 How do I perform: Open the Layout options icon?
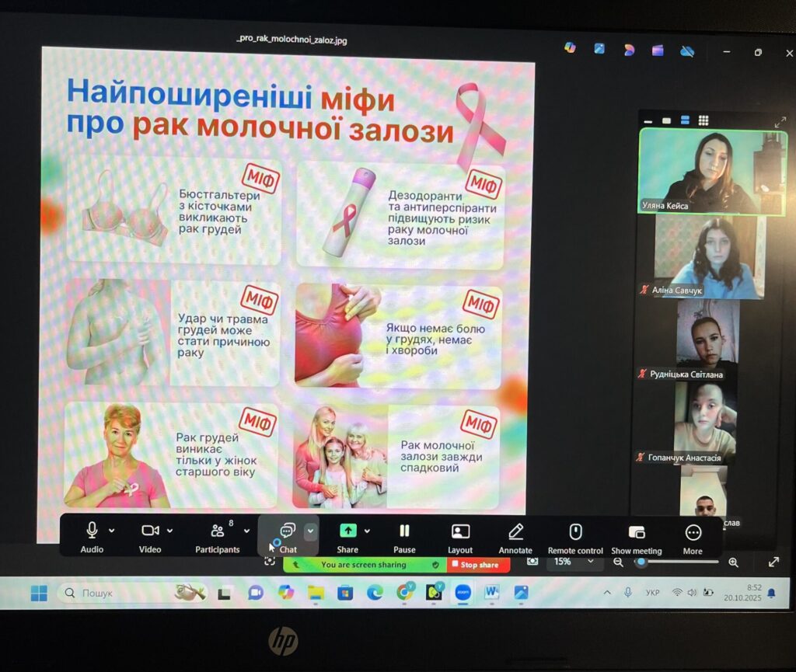click(x=460, y=531)
